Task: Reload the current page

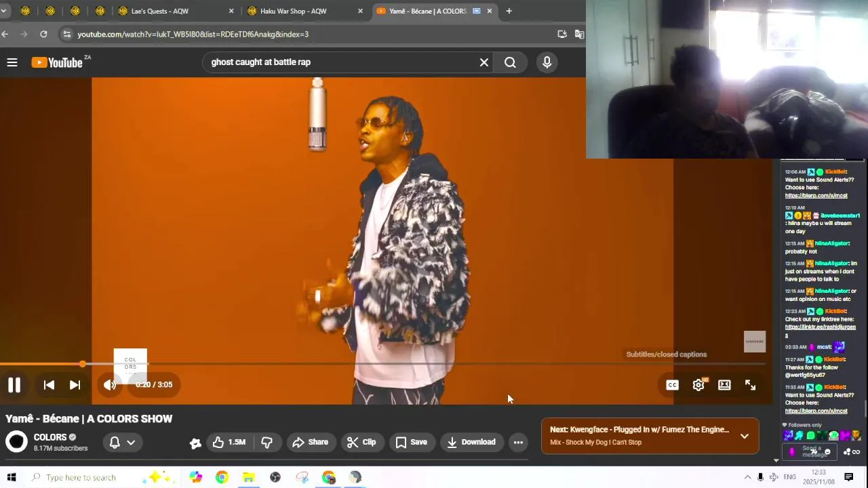Action: coord(43,34)
